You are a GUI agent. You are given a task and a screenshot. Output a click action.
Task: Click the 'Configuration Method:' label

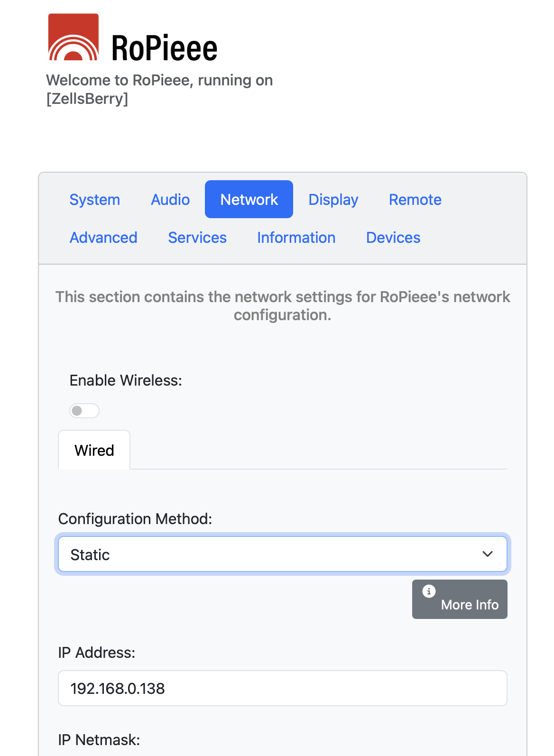click(x=135, y=519)
